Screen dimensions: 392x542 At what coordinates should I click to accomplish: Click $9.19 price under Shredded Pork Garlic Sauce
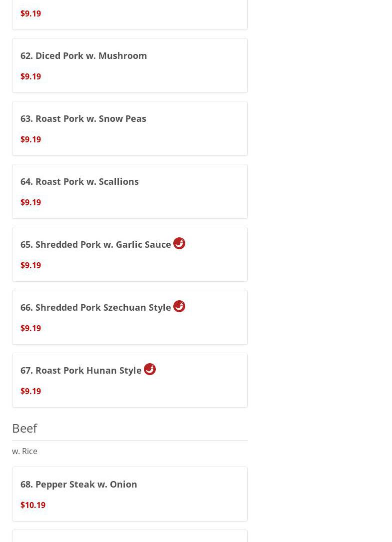(x=31, y=265)
